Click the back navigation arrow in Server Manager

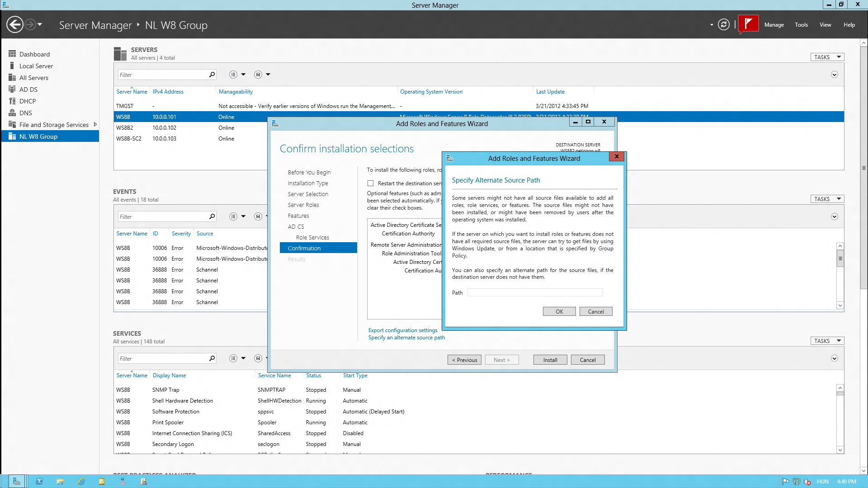click(15, 24)
